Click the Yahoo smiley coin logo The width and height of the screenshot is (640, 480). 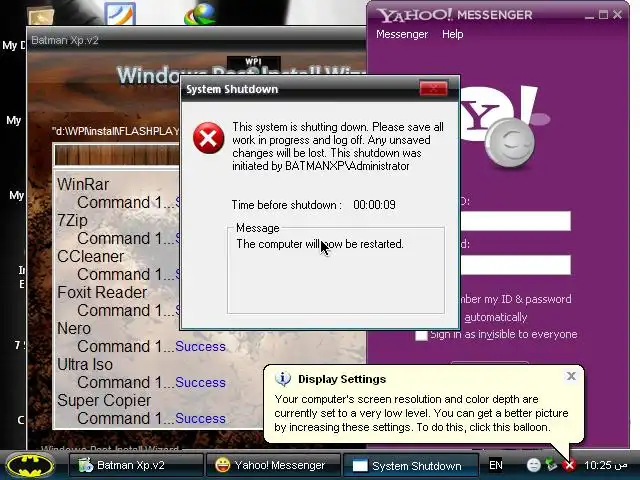(511, 142)
